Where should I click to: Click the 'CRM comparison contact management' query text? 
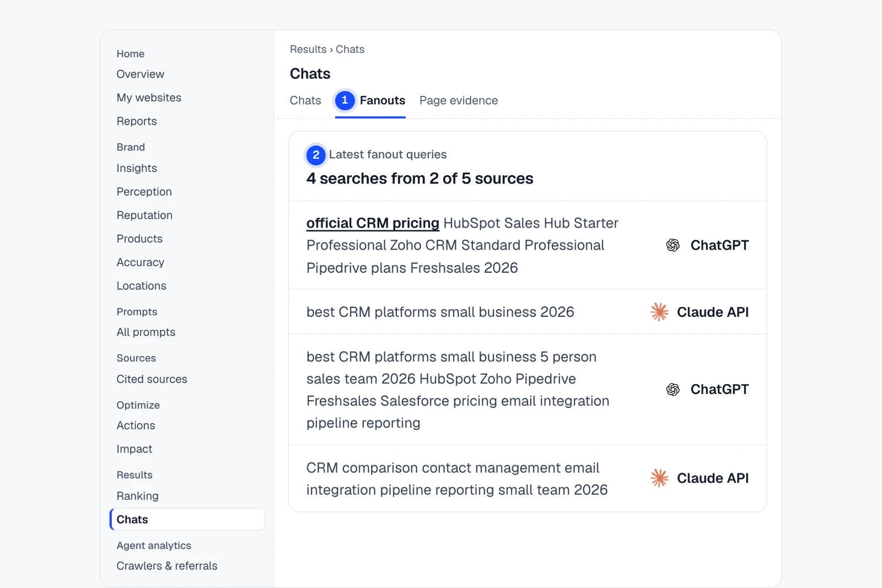(457, 479)
